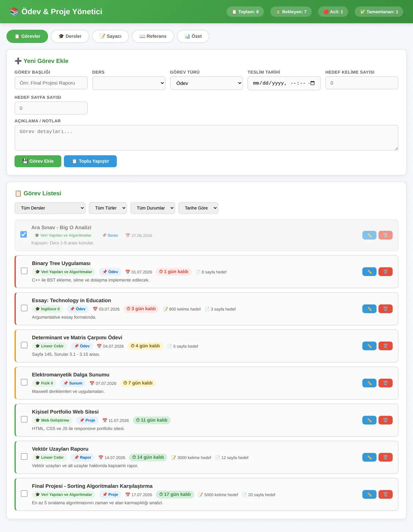Complete the Kişisel Portfolio Web Sitesi task
The image size is (413, 532).
[24, 419]
